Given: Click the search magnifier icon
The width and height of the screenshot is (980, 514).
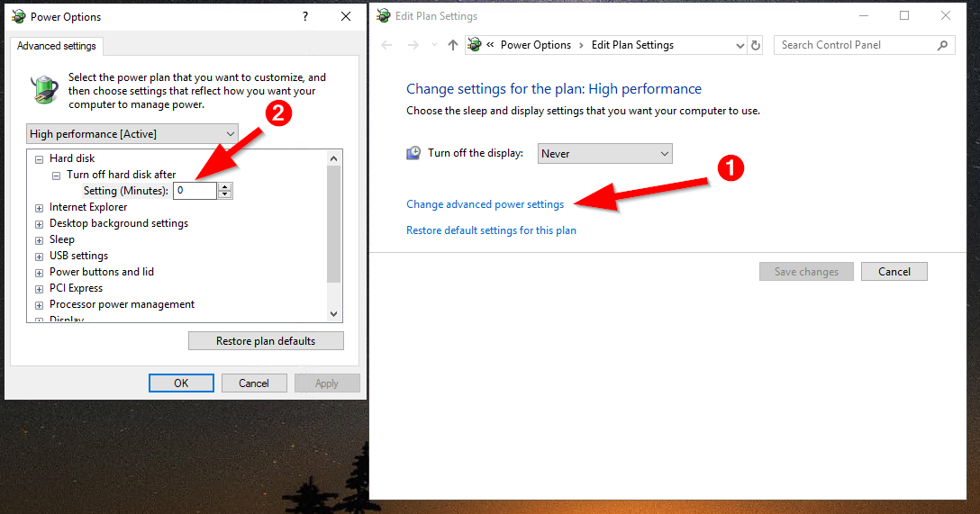Looking at the screenshot, I should pos(942,45).
